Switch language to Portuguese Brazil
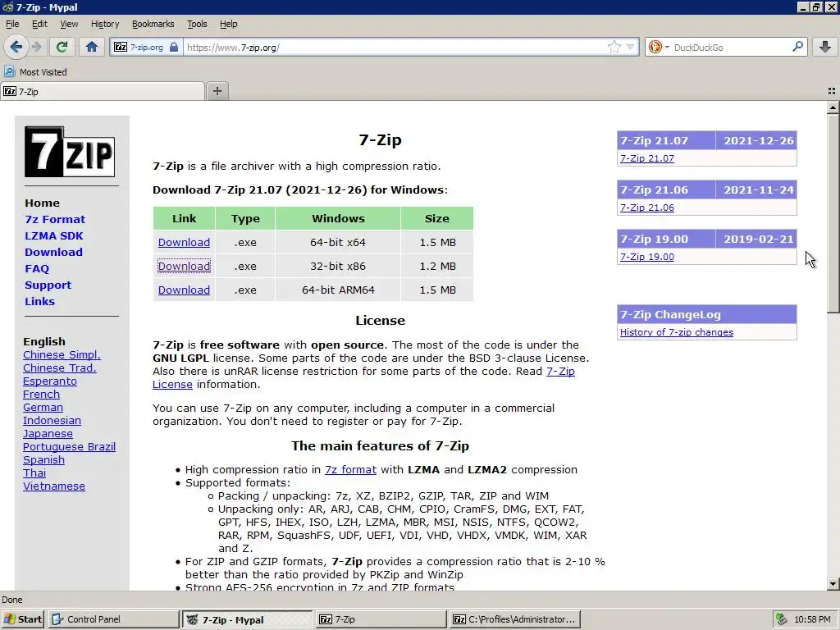 [69, 447]
